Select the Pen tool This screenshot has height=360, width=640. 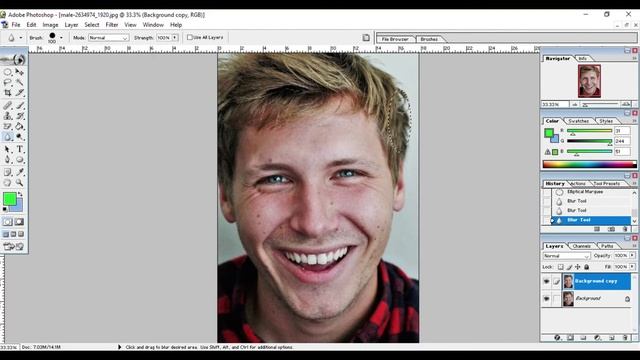click(x=8, y=160)
